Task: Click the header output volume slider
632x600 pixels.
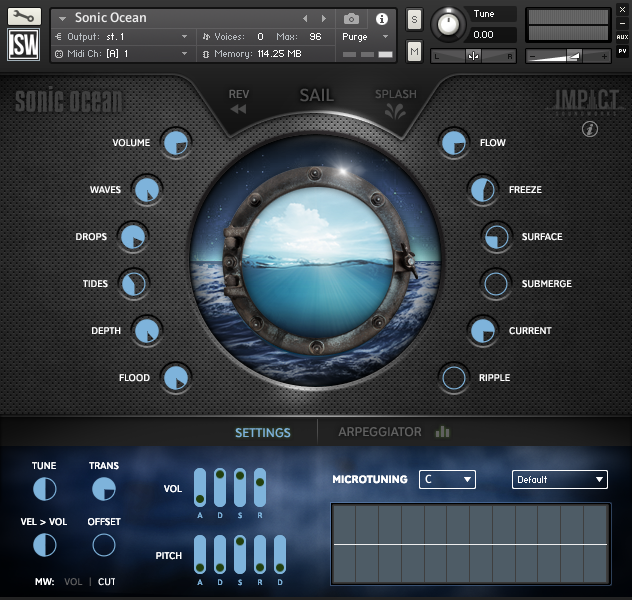Action: pyautogui.click(x=568, y=56)
